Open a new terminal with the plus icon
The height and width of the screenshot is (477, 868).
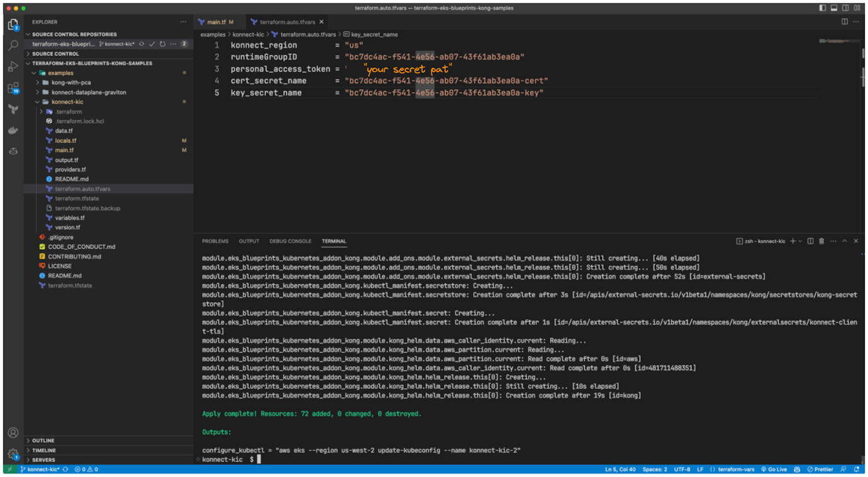(x=793, y=240)
